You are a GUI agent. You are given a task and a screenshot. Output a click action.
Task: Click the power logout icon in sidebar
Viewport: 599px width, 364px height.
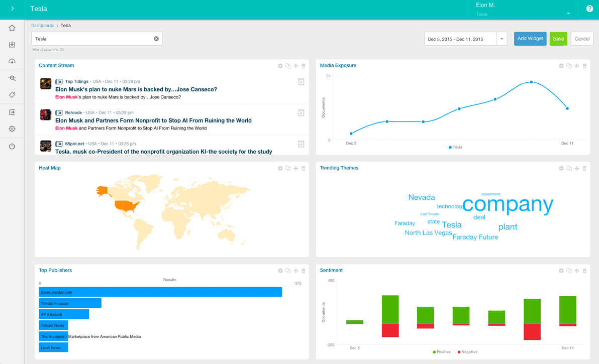tap(12, 146)
